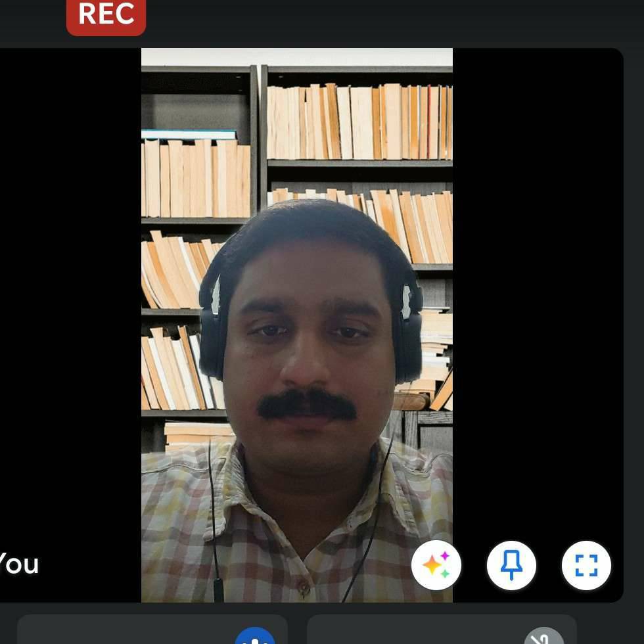Open visual effects with the sparkle button

pyautogui.click(x=436, y=565)
